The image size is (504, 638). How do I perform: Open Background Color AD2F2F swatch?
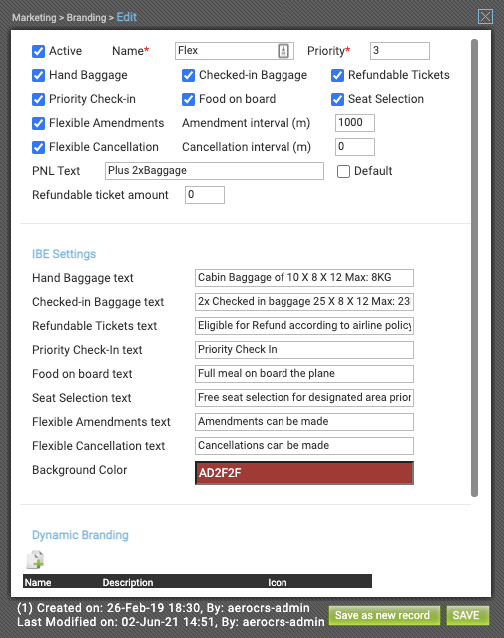(x=304, y=473)
